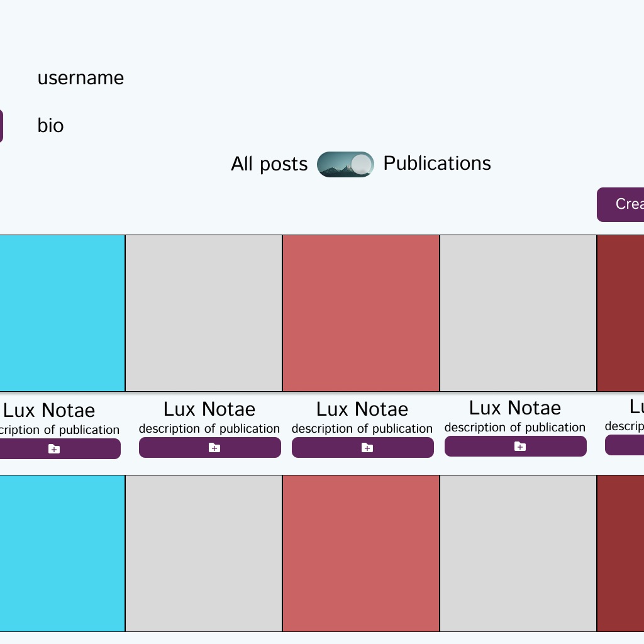Select the salmon cover in bottom row

point(361,553)
